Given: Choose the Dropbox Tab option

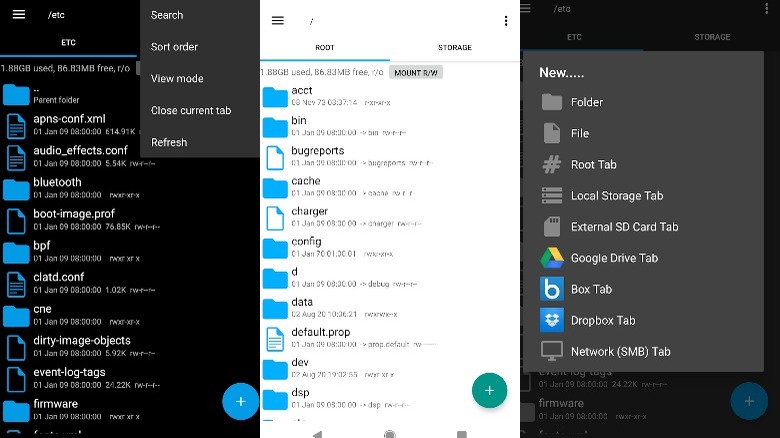Looking at the screenshot, I should point(603,321).
